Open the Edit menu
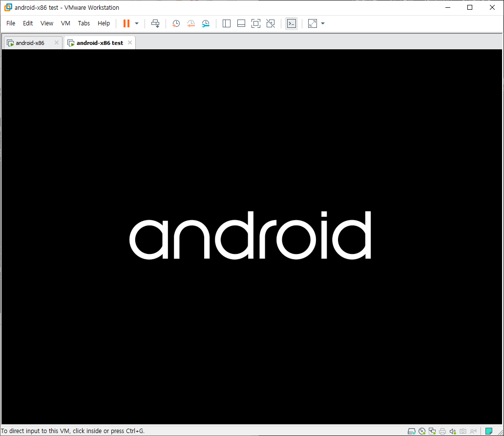Screen dimensions: 504x436 (x=28, y=23)
